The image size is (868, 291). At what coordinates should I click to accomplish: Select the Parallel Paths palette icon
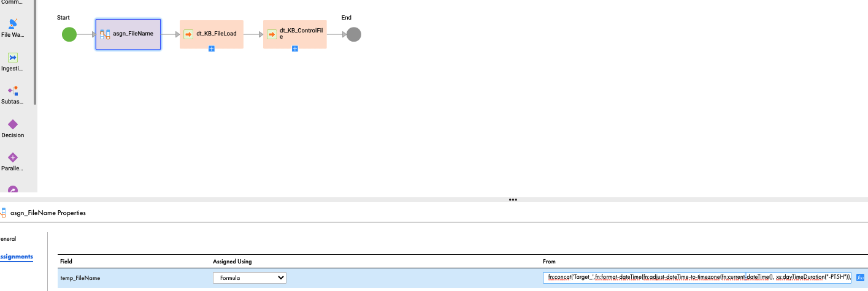pos(13,157)
